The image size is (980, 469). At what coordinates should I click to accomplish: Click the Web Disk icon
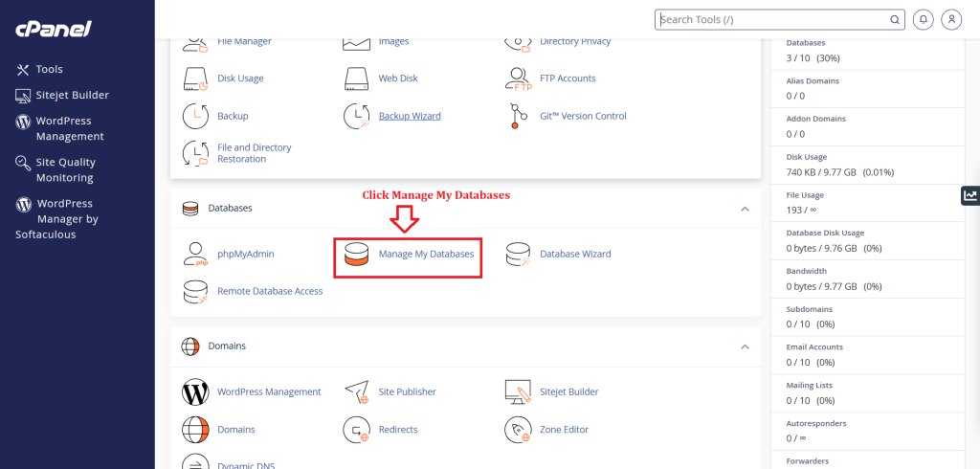pyautogui.click(x=357, y=78)
